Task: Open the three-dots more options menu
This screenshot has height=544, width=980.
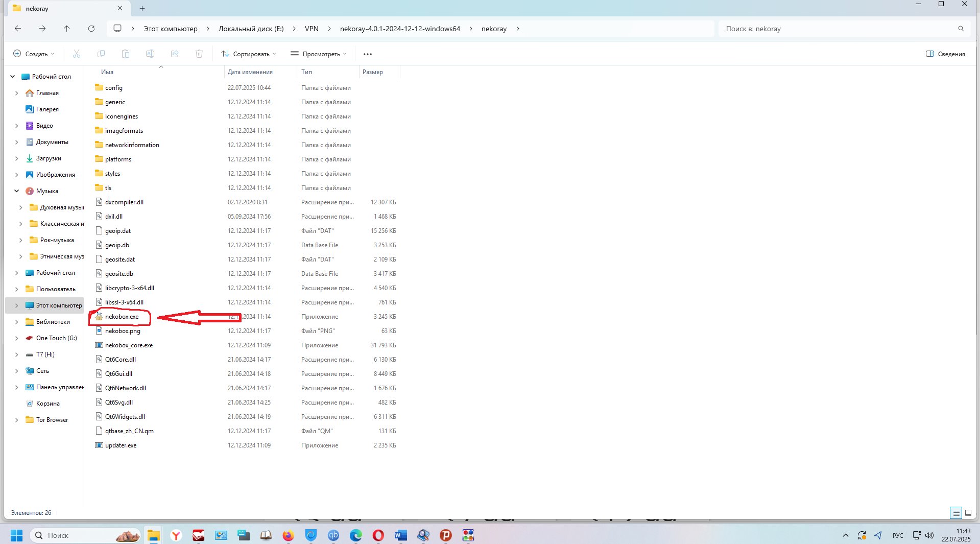Action: [x=367, y=54]
